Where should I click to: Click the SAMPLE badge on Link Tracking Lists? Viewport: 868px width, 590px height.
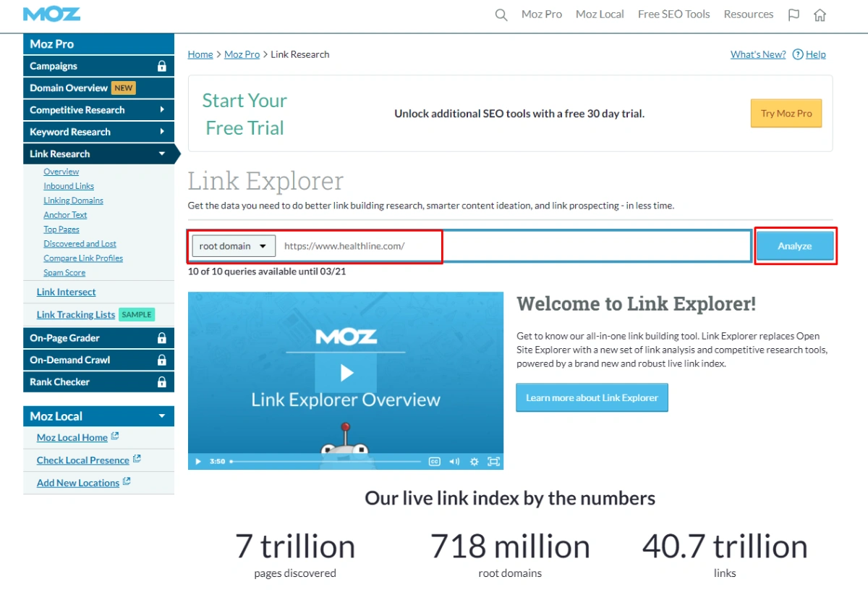coord(137,315)
